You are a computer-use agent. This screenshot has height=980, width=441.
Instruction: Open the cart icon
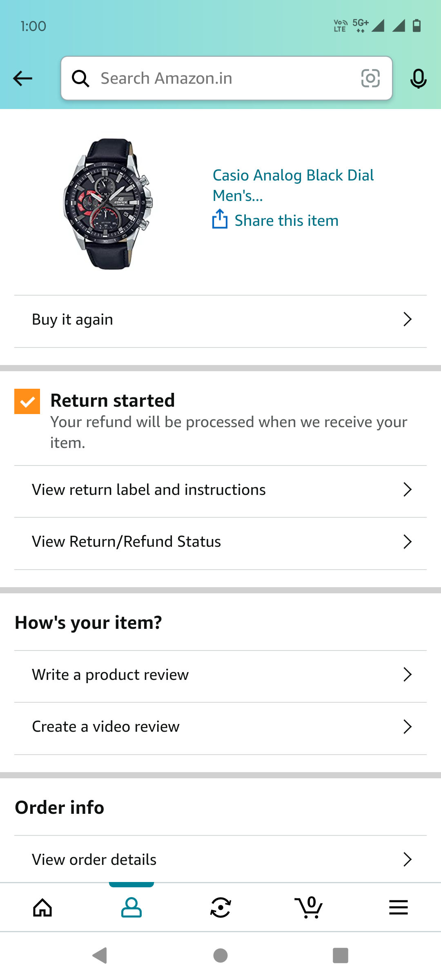(x=309, y=908)
